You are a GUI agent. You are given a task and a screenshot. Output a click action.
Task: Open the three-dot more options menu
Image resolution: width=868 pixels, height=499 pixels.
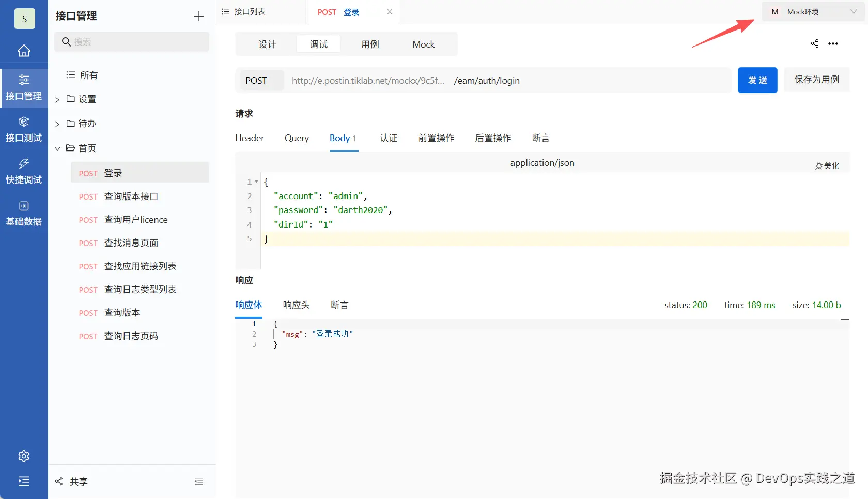click(x=833, y=44)
